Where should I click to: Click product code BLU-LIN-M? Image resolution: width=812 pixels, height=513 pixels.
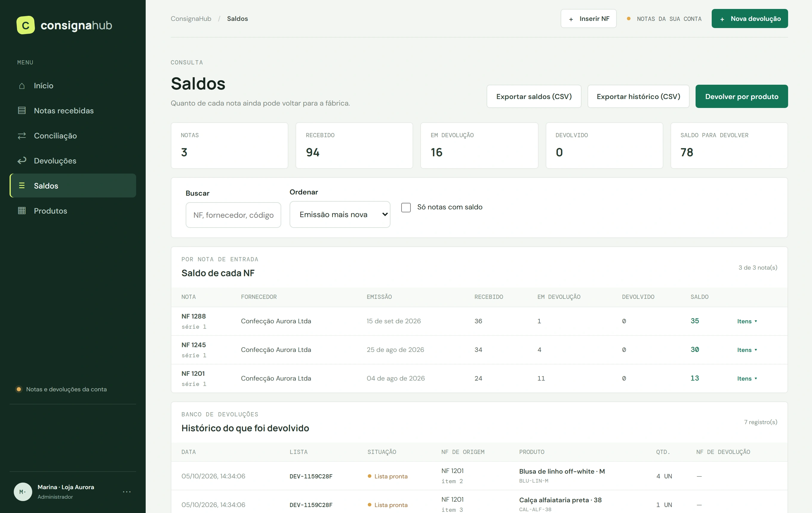[533, 481]
